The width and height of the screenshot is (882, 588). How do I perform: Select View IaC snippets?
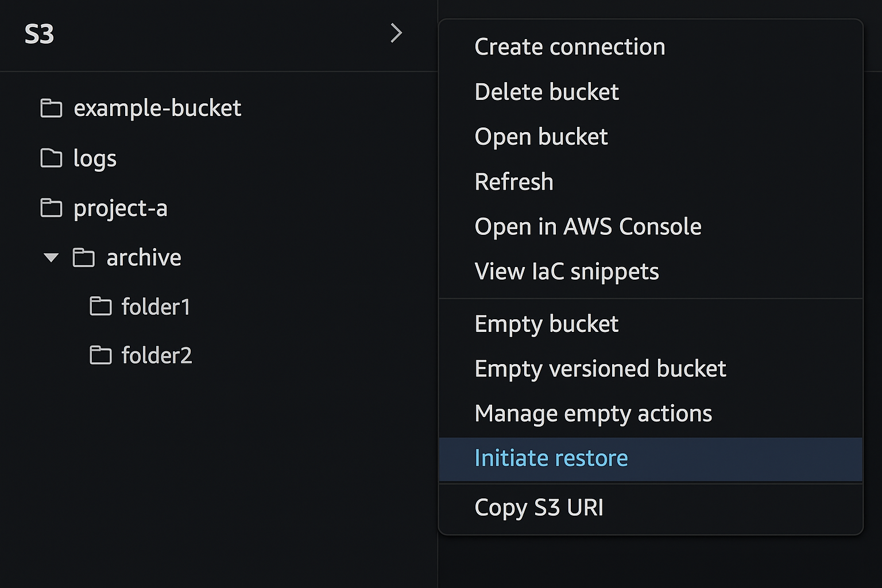(x=566, y=271)
